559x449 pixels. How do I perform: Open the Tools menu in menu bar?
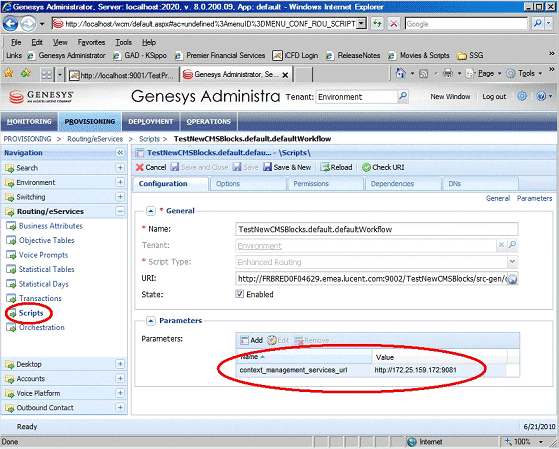click(x=123, y=42)
